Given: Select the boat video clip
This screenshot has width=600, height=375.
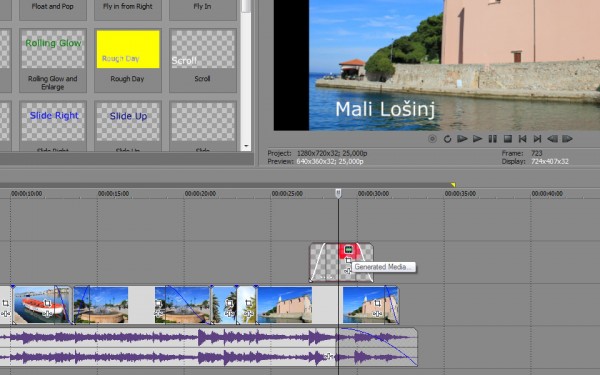Looking at the screenshot, I should tap(42, 305).
